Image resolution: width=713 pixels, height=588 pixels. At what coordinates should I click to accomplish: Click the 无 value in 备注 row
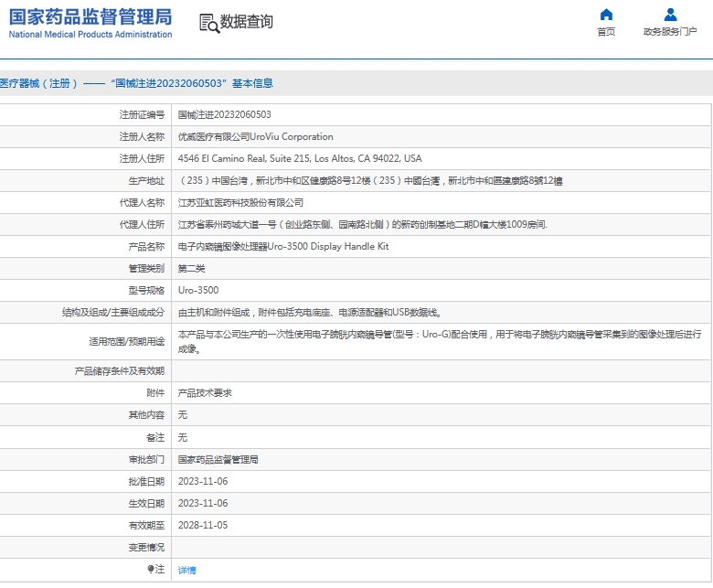[x=182, y=437]
